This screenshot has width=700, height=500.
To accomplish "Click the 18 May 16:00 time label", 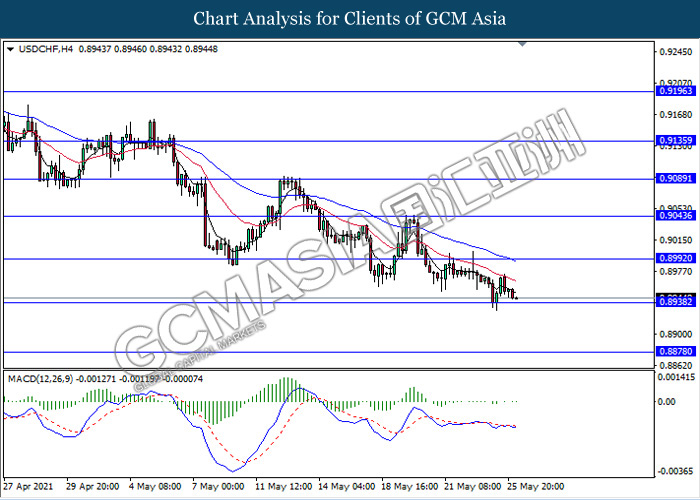I will 410,486.
